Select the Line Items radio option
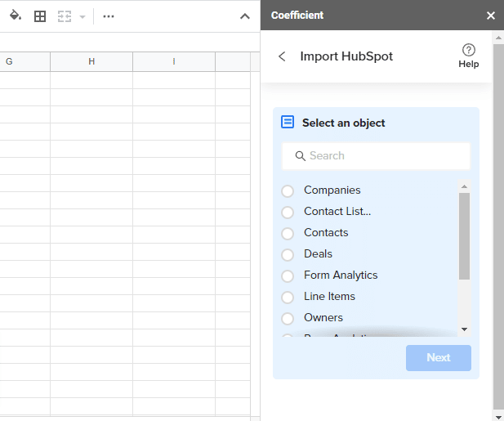The height and width of the screenshot is (421, 504). (x=288, y=298)
